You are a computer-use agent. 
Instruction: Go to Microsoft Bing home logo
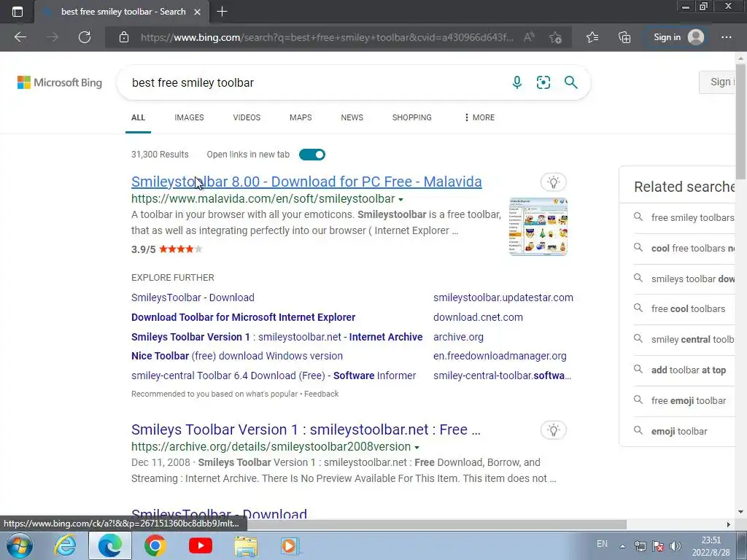coord(60,82)
